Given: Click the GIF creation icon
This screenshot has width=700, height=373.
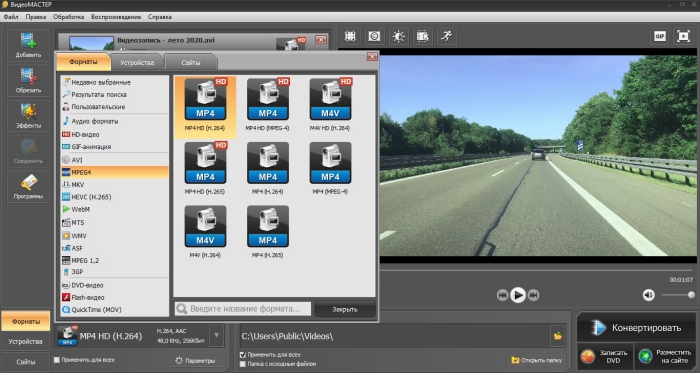Looking at the screenshot, I should (x=659, y=36).
